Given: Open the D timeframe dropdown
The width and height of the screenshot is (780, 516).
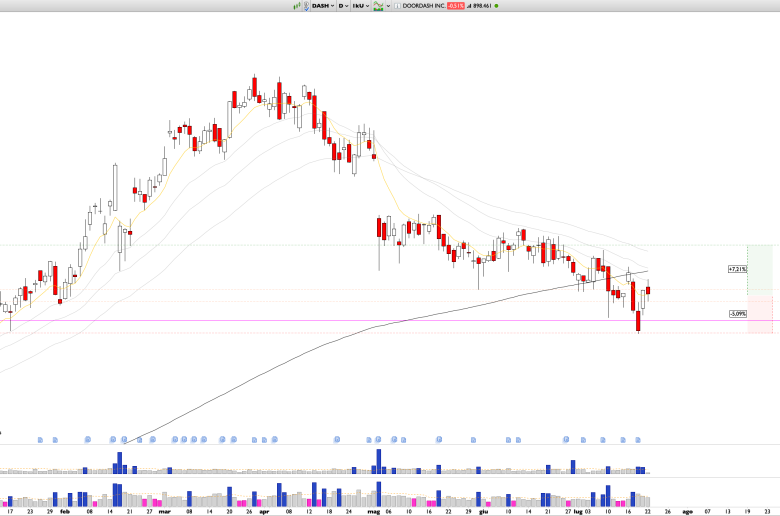Looking at the screenshot, I should pos(344,5).
